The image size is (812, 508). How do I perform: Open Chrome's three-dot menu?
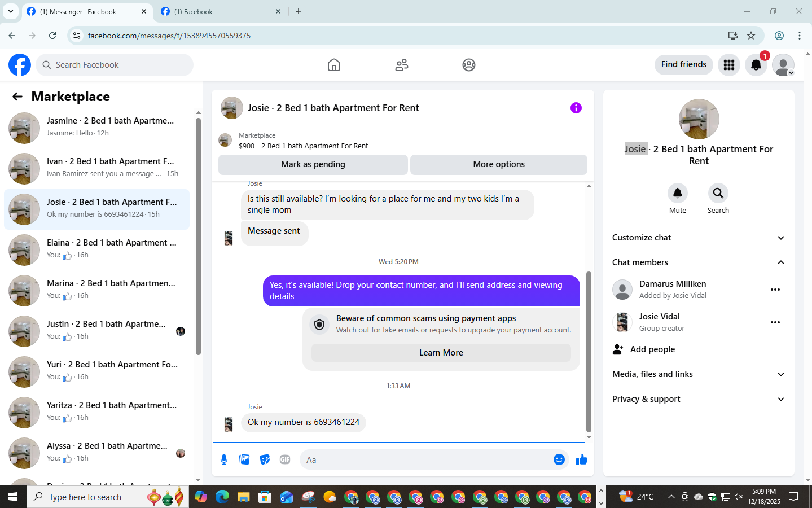[800, 36]
